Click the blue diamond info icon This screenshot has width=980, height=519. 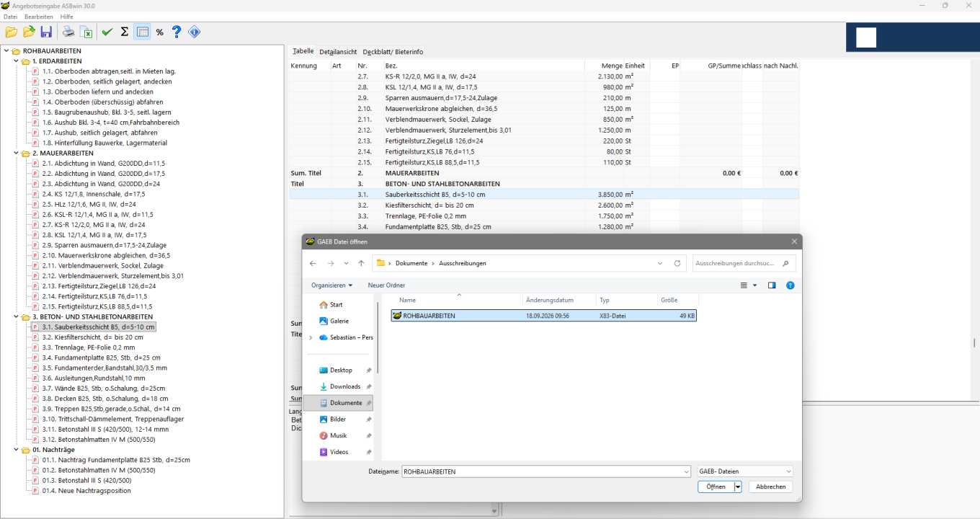194,32
